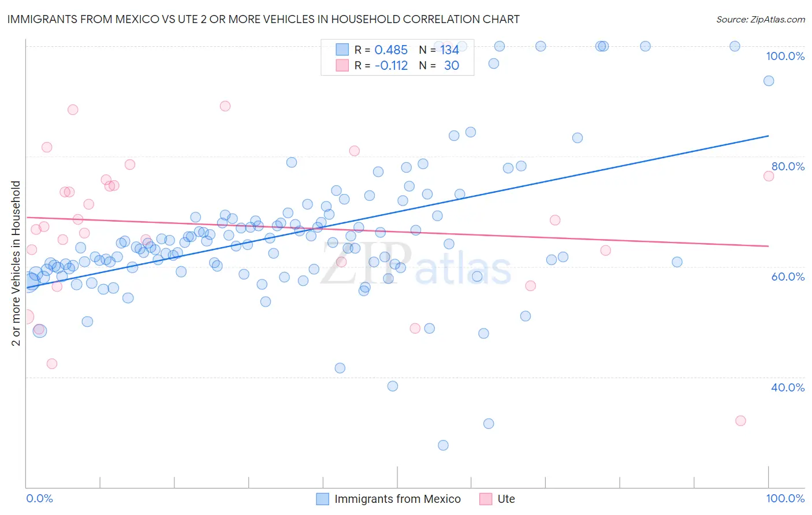Click the 80.0% y-axis label
Screen dimensions: 812x515
click(788, 166)
